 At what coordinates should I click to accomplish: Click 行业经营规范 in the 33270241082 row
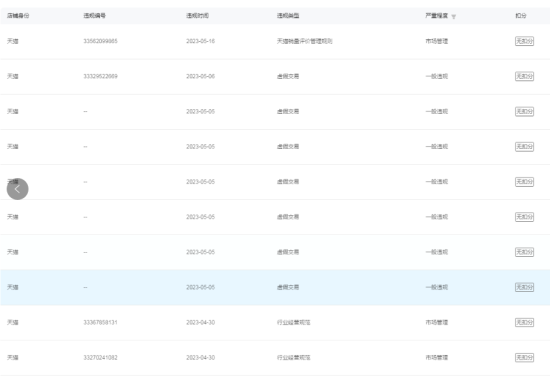294,357
